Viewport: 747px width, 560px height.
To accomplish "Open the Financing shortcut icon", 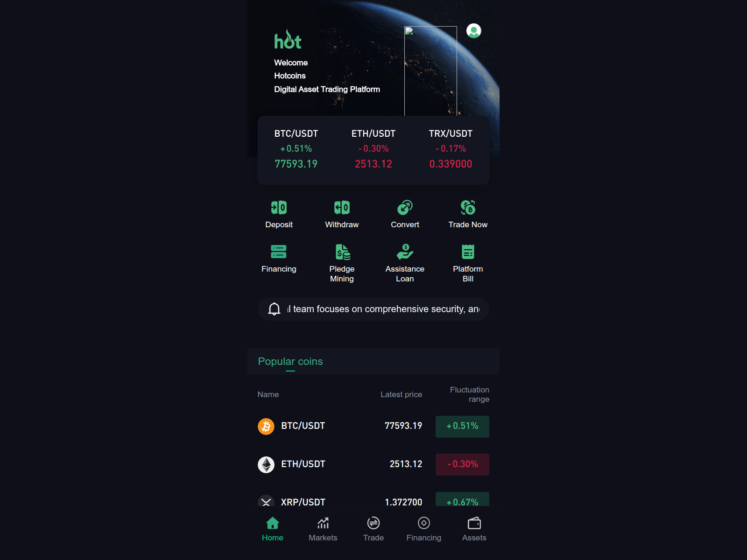I will [x=279, y=252].
